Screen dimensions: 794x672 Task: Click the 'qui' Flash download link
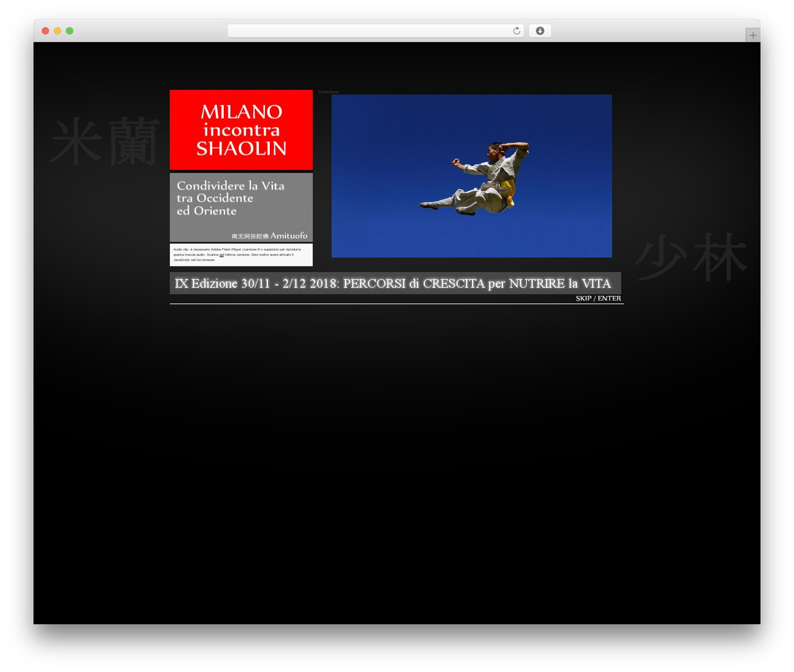tap(221, 255)
